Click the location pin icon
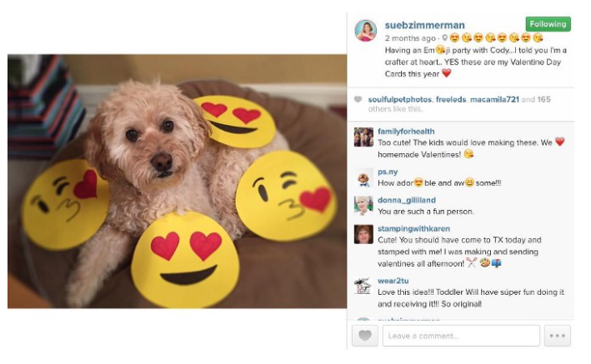The image size is (591, 364). click(445, 37)
